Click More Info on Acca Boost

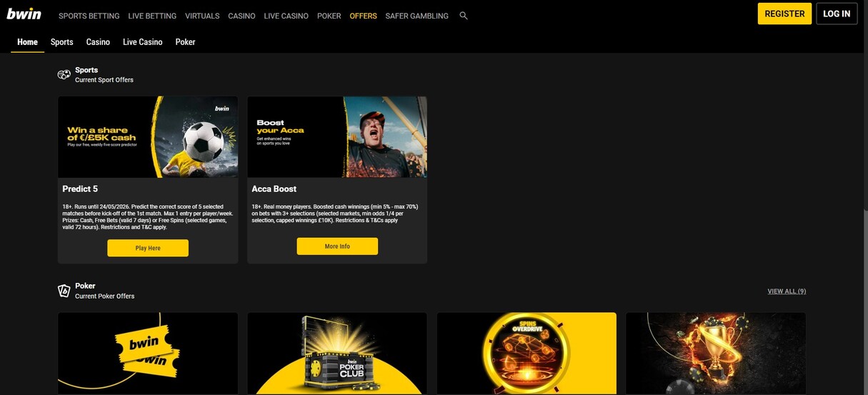point(337,246)
